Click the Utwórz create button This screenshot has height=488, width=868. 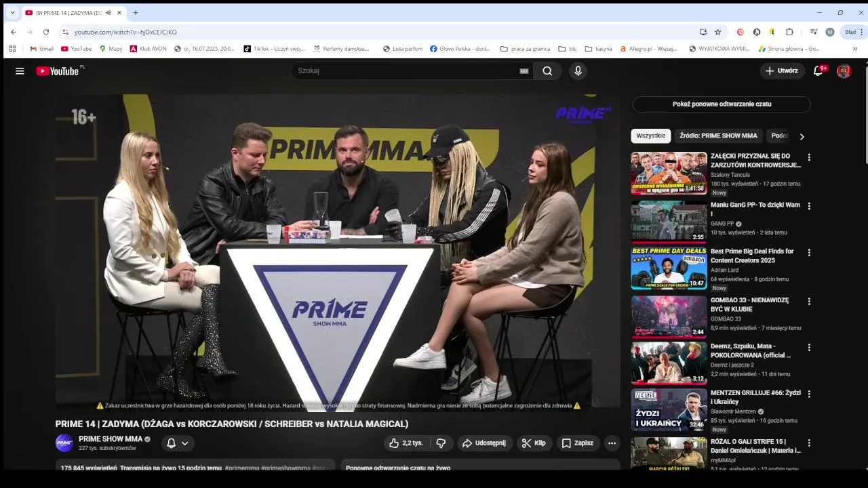[782, 71]
